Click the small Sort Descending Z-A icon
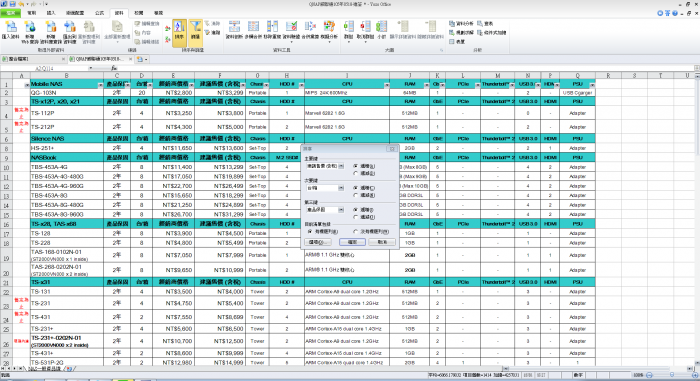700x381 pixels. pos(167,40)
